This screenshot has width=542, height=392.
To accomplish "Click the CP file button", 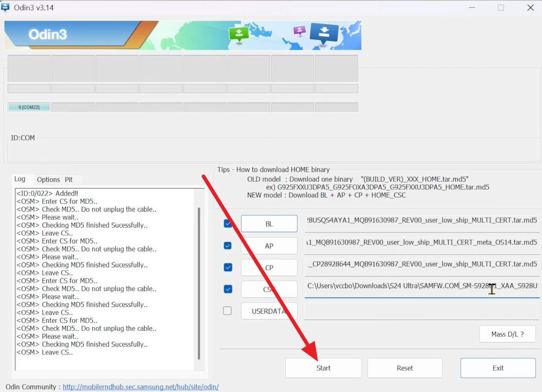I will [x=269, y=268].
